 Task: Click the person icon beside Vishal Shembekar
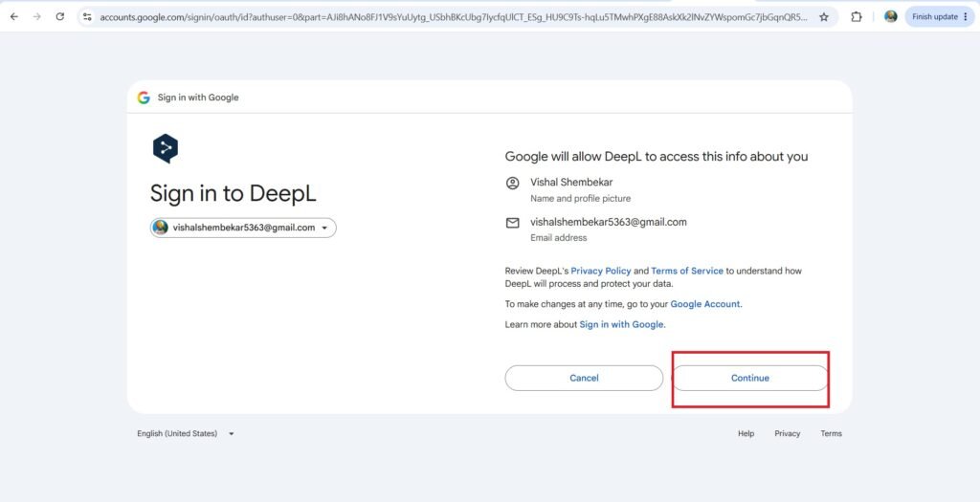click(x=513, y=183)
